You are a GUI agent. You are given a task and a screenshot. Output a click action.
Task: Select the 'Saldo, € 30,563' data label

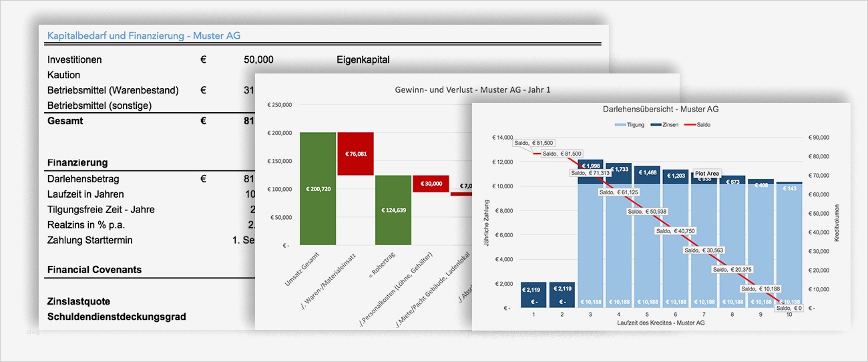(704, 250)
